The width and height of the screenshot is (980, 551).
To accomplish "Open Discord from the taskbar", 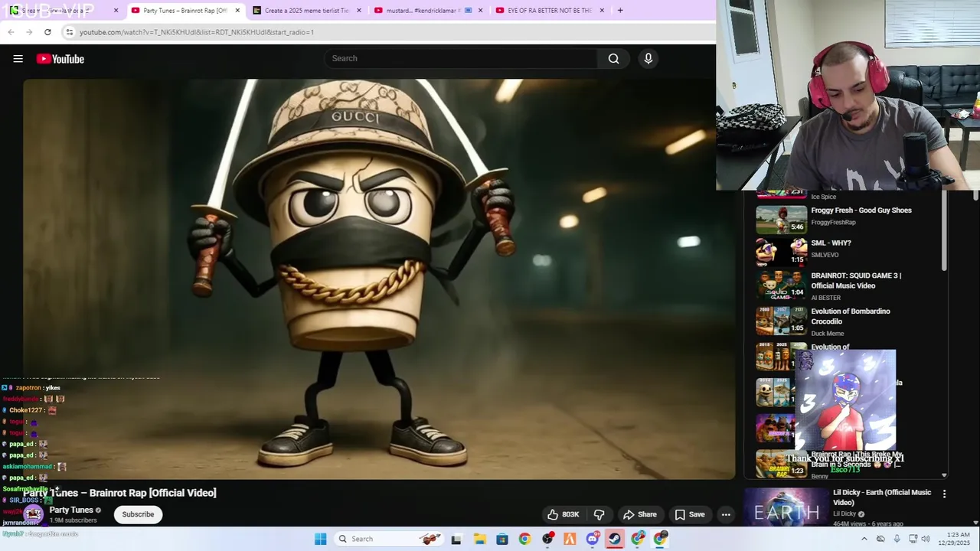I will point(593,539).
